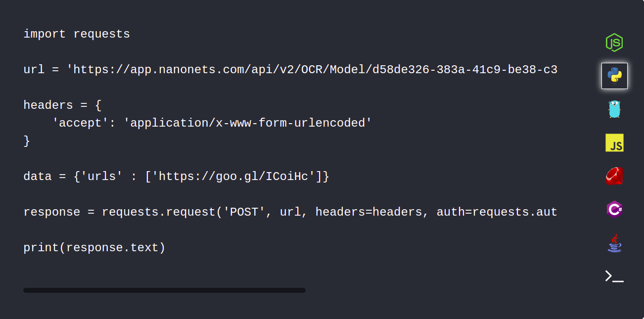Click the data urls assignment line
Image resolution: width=644 pixels, height=319 pixels.
pyautogui.click(x=176, y=176)
